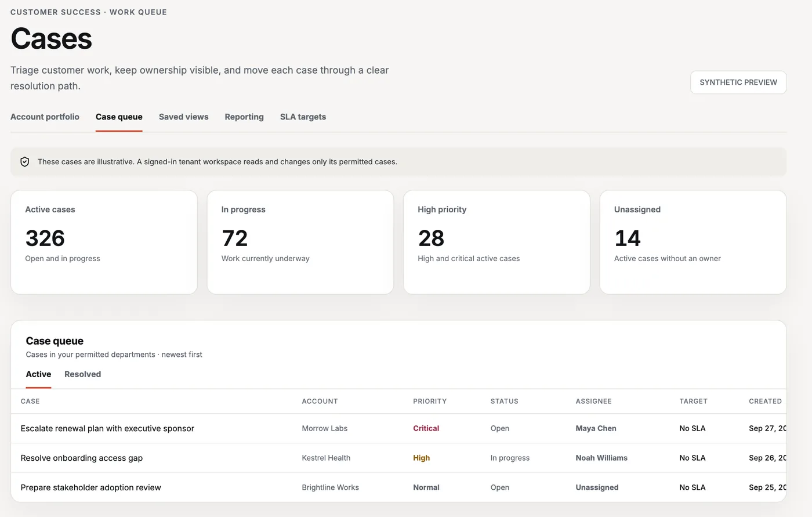Open the Reporting tab
Screen dimensions: 812x517
(x=244, y=117)
